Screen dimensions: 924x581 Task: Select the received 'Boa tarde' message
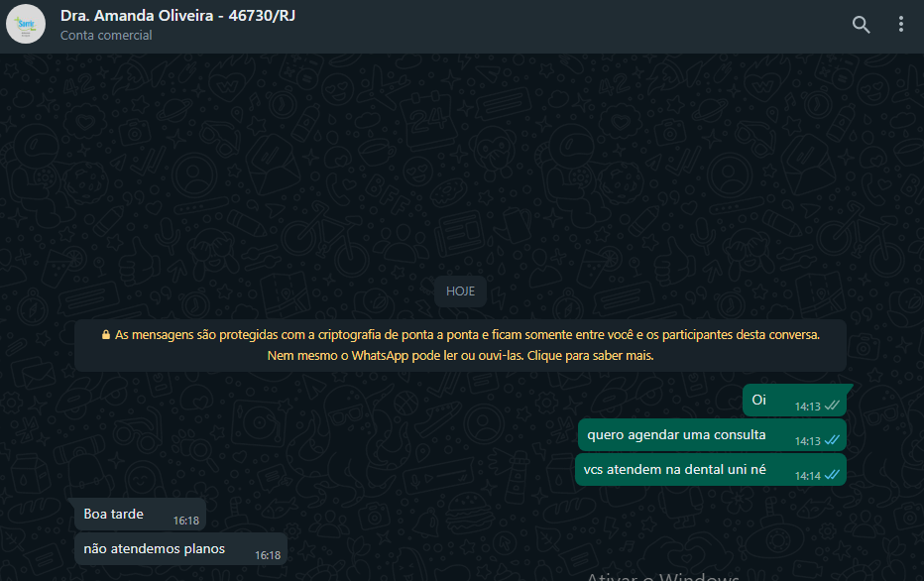(140, 515)
